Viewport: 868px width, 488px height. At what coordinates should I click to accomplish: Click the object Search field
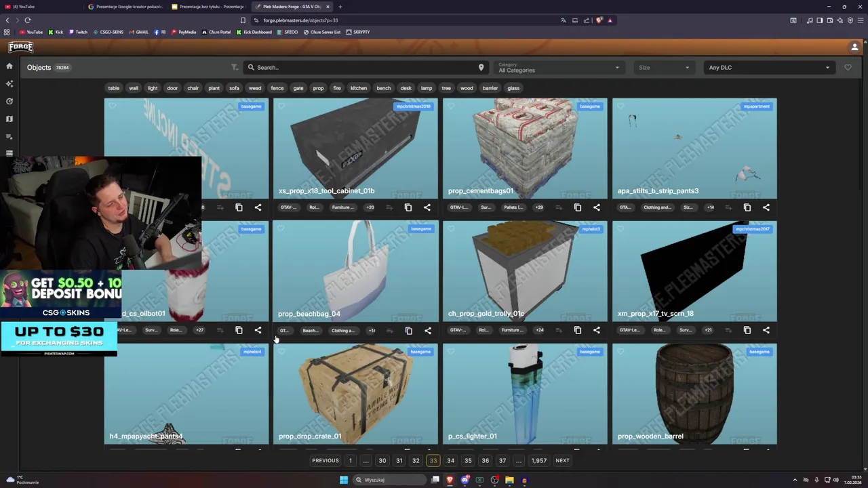pos(366,67)
